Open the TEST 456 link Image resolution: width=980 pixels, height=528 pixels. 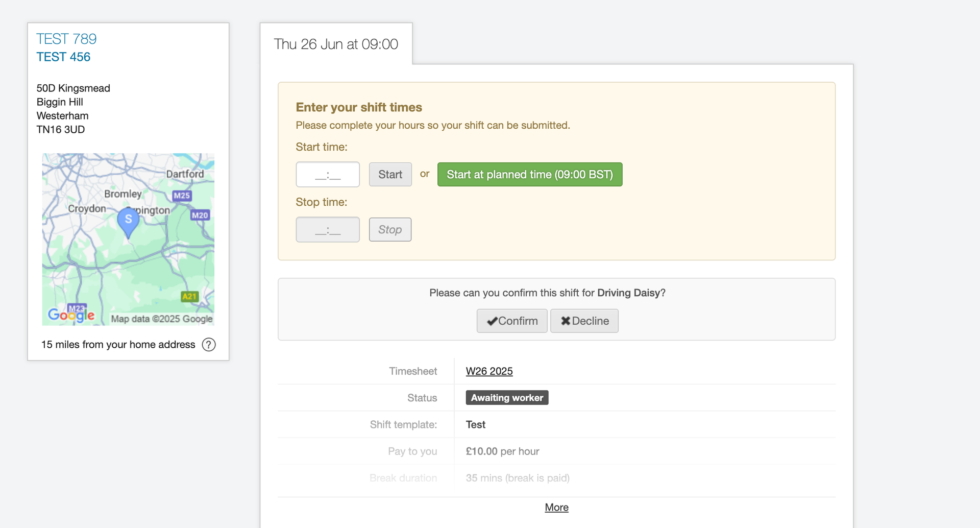pyautogui.click(x=63, y=57)
